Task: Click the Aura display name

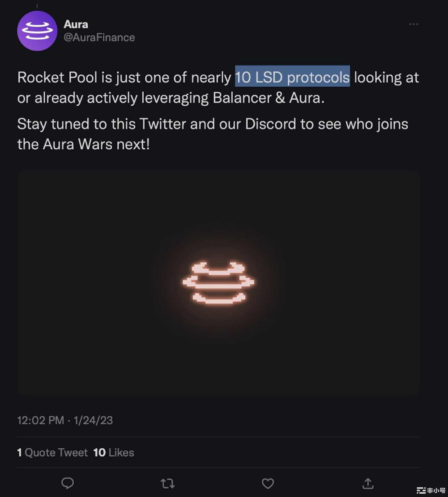Action: click(x=76, y=24)
